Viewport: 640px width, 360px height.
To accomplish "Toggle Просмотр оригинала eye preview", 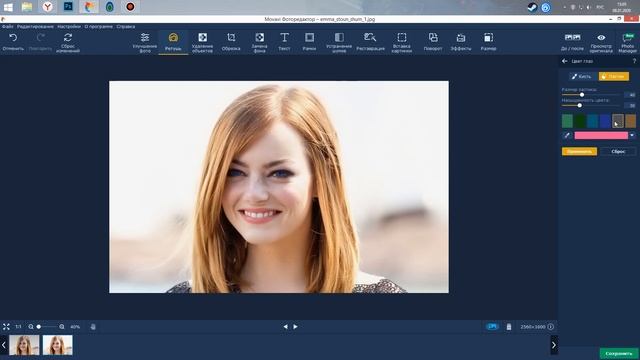I will pyautogui.click(x=601, y=42).
